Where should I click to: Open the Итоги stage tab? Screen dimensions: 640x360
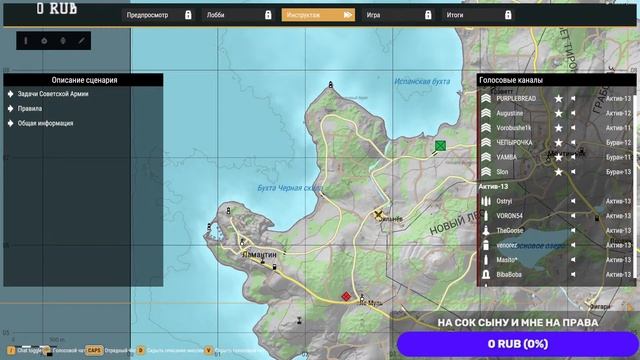click(478, 15)
